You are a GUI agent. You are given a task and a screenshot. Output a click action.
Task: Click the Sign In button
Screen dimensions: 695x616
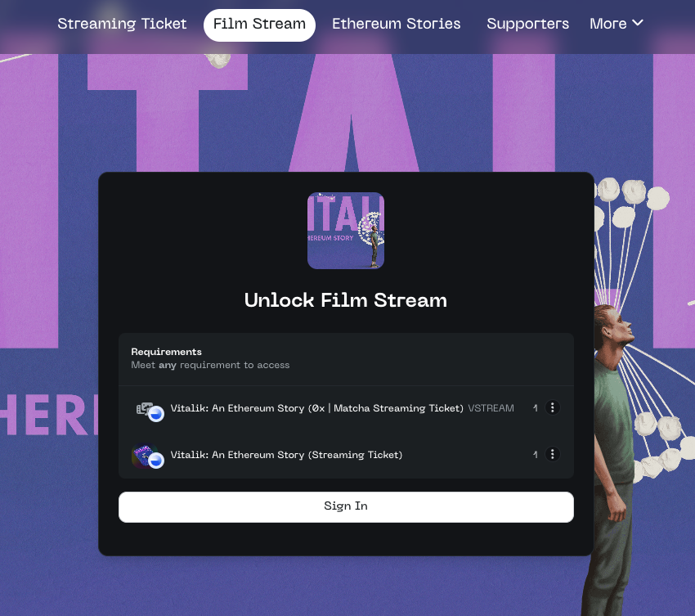[346, 507]
